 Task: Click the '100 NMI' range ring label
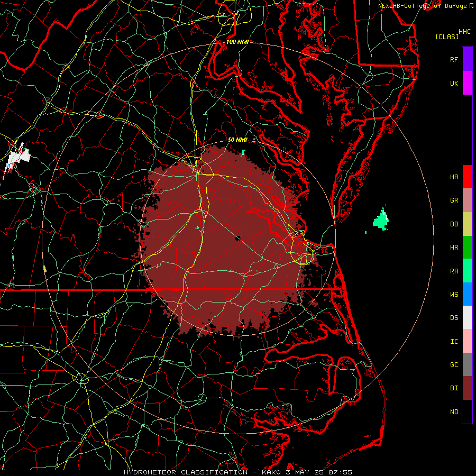click(x=237, y=42)
